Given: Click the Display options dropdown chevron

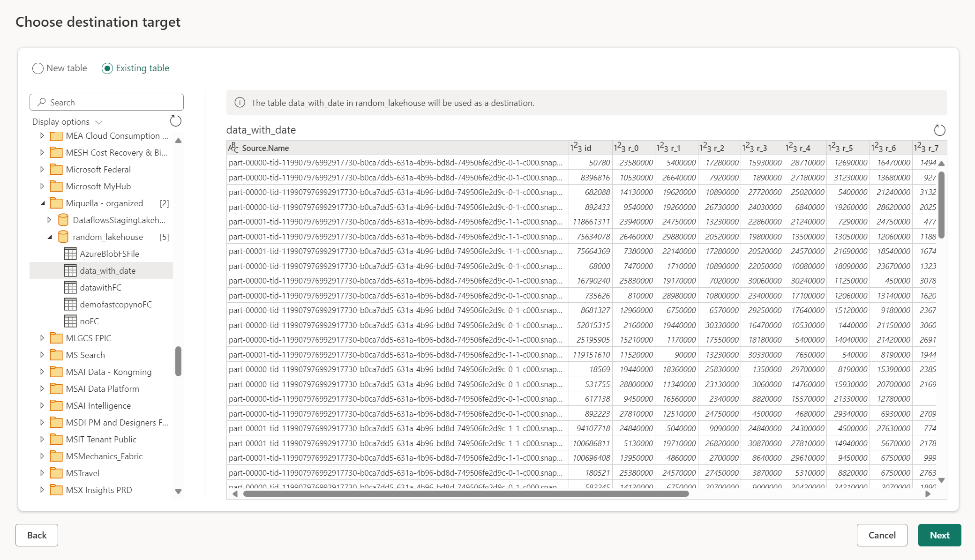Looking at the screenshot, I should click(100, 121).
